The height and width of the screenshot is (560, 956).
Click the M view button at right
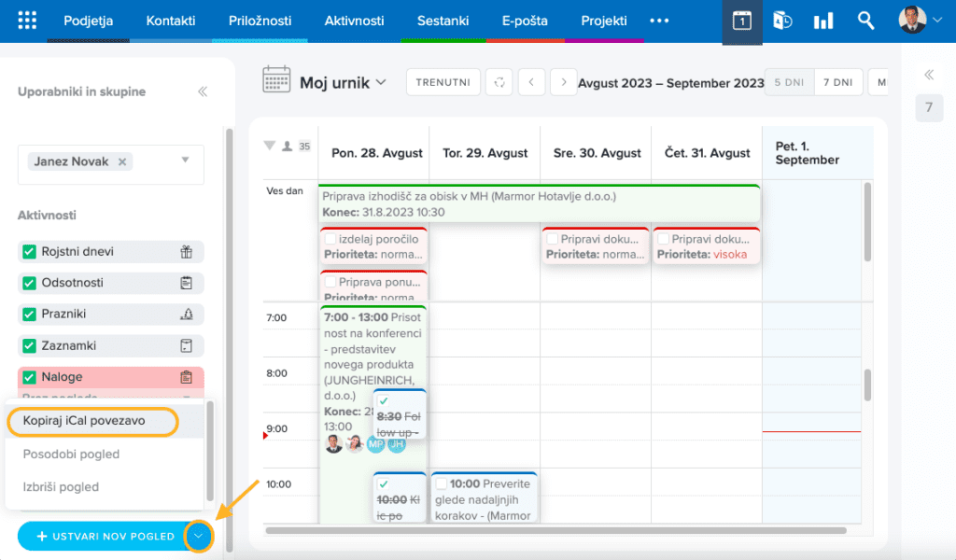879,82
